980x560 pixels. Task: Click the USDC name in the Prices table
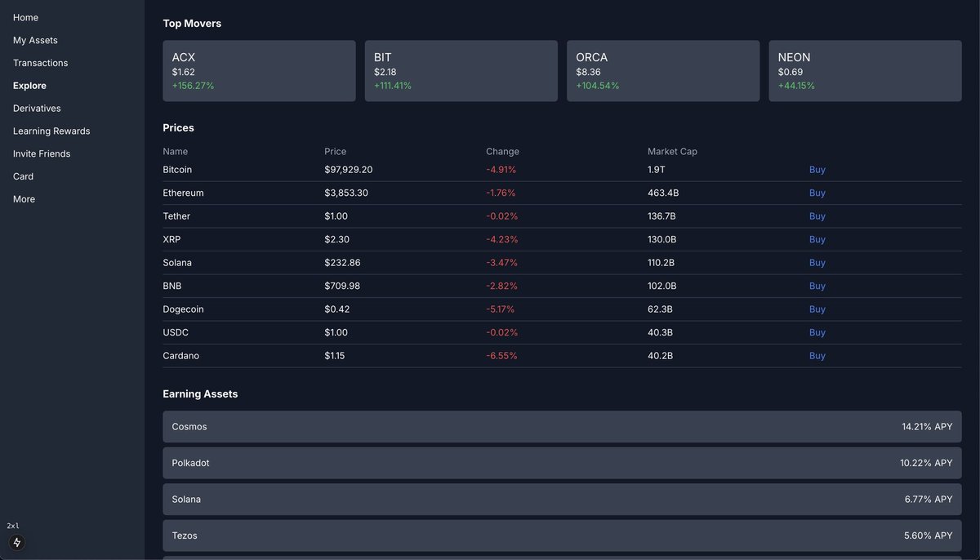[176, 333]
